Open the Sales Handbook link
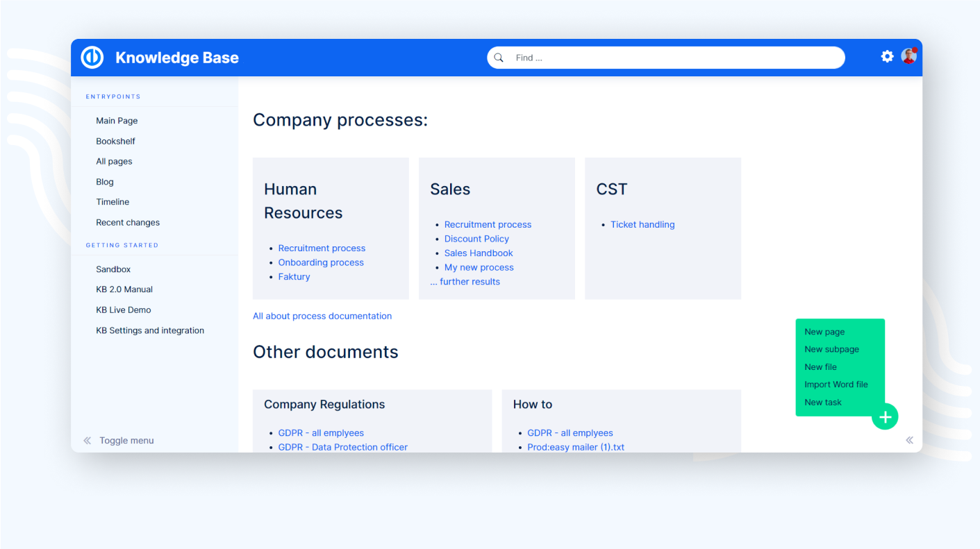The image size is (980, 549). tap(479, 253)
